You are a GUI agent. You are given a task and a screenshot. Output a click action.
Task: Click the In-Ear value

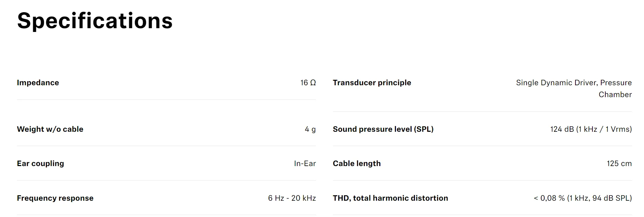[305, 163]
